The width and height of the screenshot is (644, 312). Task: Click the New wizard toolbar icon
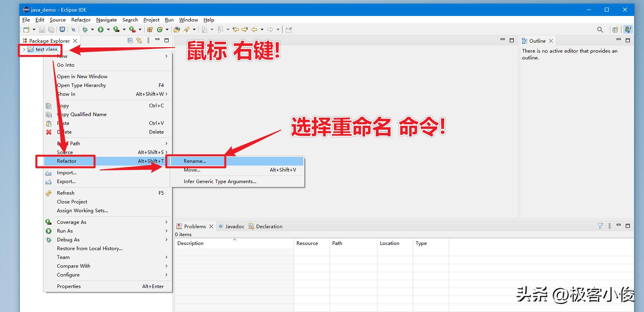point(26,30)
